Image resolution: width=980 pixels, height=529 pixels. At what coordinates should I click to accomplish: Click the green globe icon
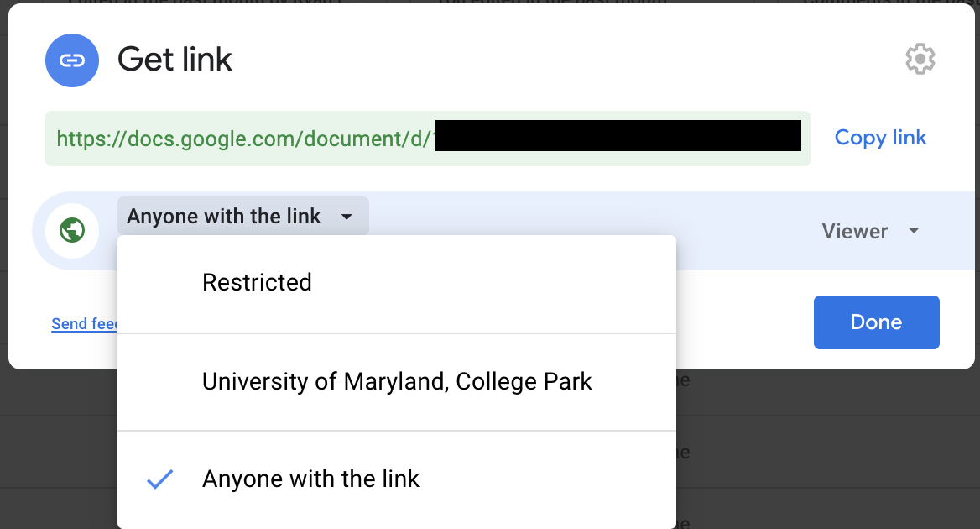73,230
